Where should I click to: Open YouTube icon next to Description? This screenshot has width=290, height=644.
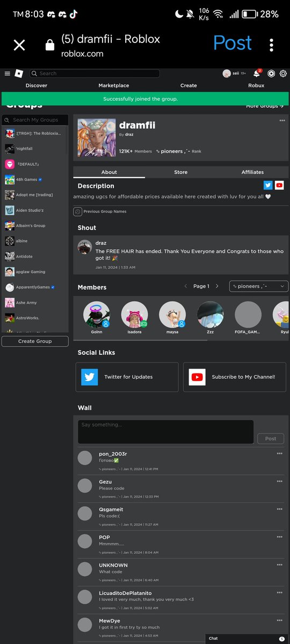tap(279, 185)
